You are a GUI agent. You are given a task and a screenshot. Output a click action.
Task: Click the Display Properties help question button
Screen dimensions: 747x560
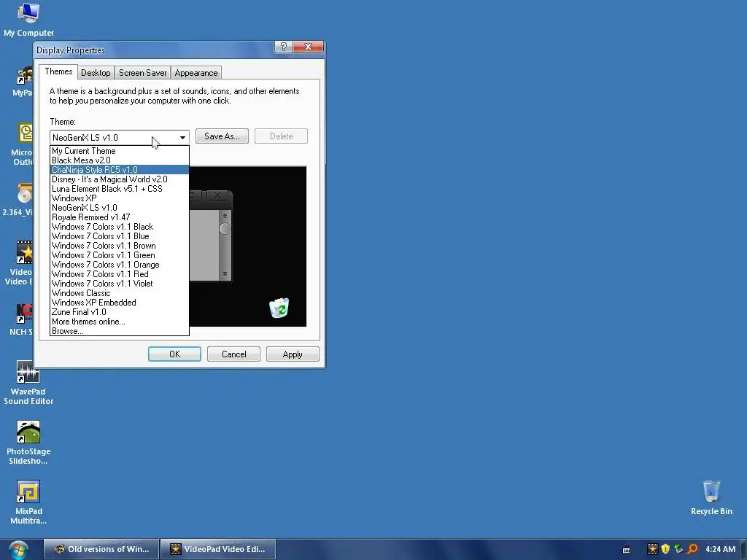click(x=283, y=47)
